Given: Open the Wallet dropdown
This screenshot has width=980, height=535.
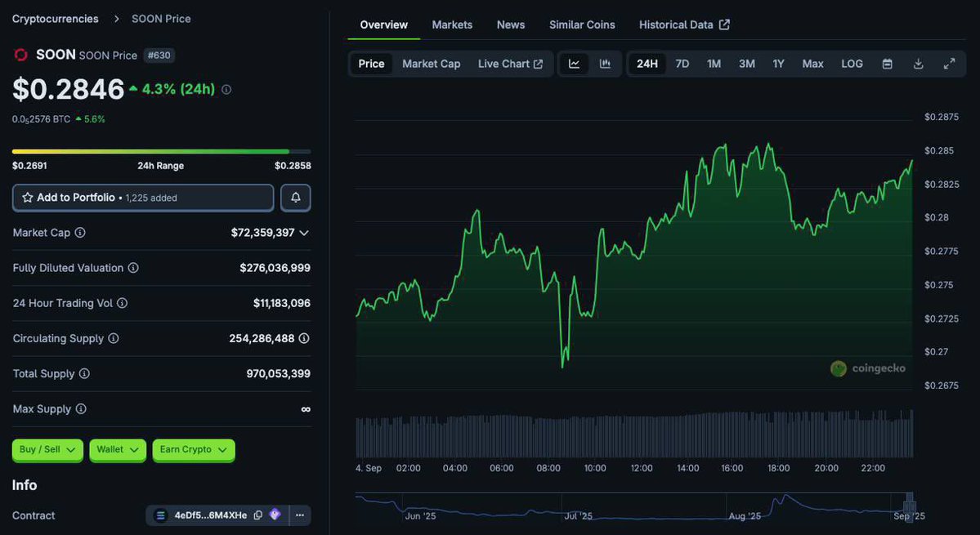Looking at the screenshot, I should 118,449.
